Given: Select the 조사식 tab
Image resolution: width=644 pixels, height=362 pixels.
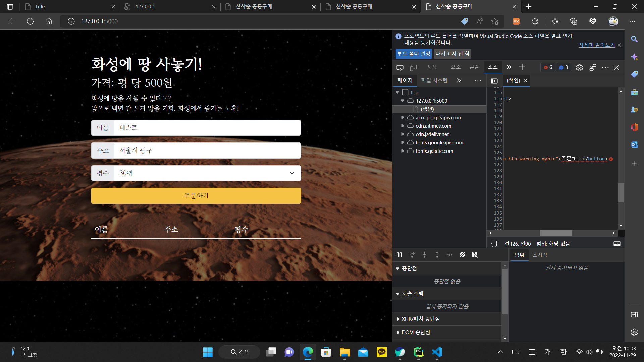Looking at the screenshot, I should coord(540,255).
